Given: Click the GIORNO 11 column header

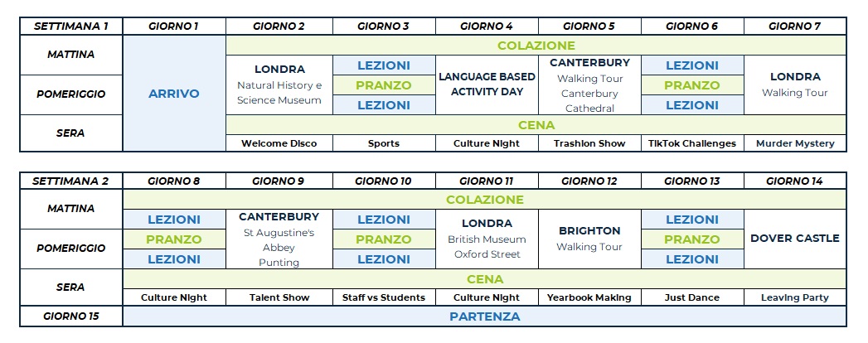Looking at the screenshot, I should point(487,181).
